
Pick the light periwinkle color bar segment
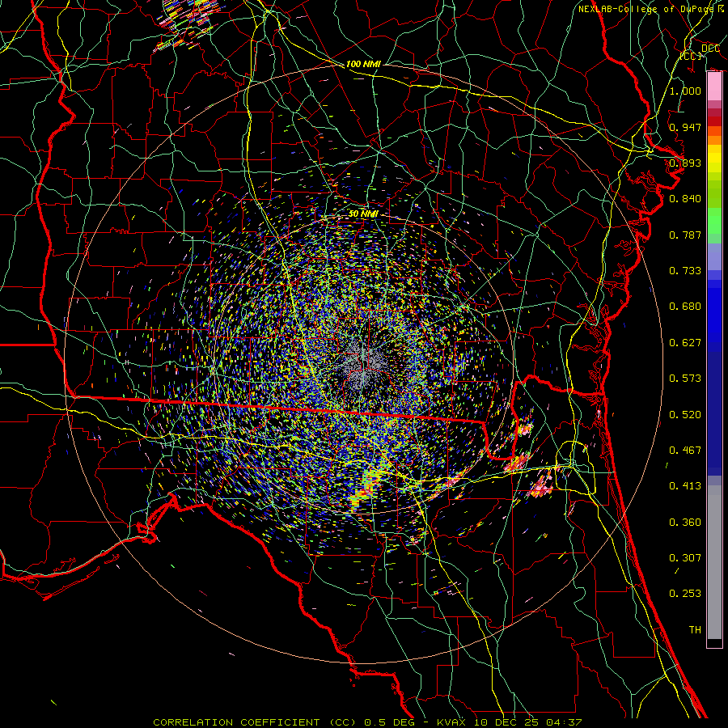pos(714,256)
